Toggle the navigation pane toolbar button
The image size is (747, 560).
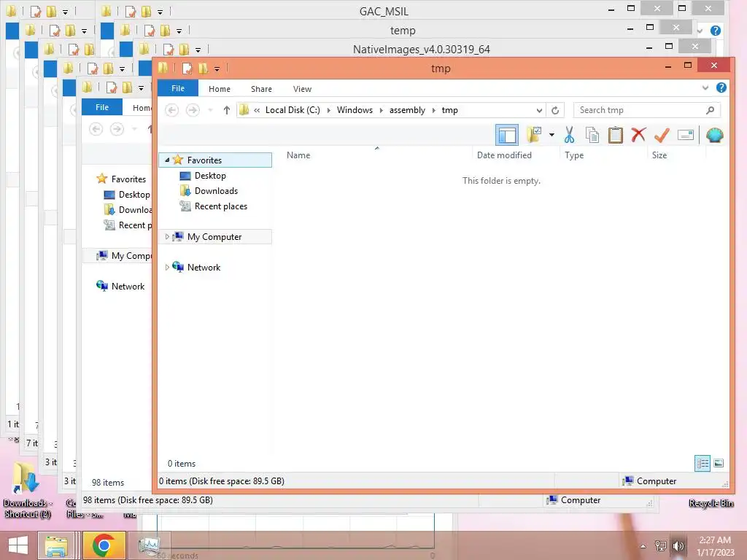pyautogui.click(x=506, y=135)
